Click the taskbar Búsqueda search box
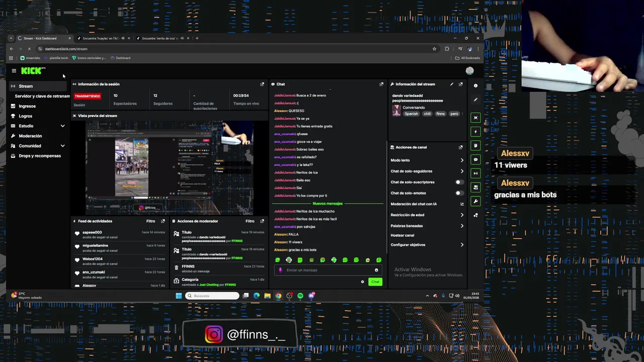 coord(212,296)
